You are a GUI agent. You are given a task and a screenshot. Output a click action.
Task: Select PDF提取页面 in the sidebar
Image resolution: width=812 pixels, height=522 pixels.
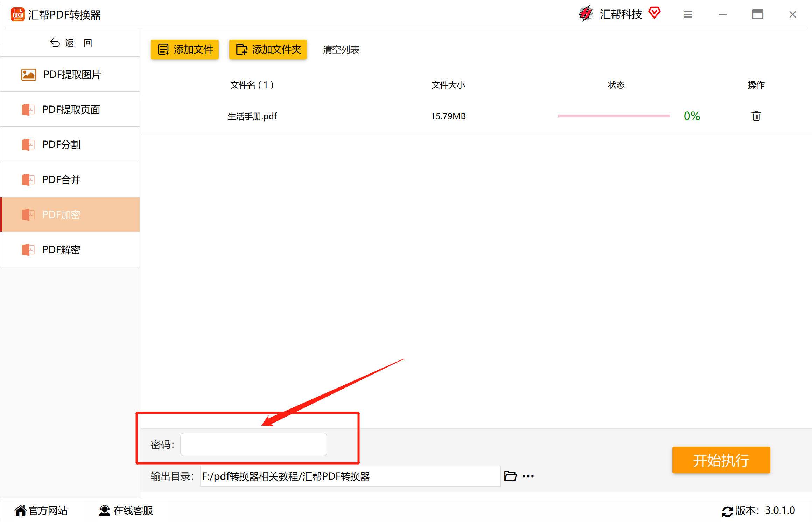70,110
